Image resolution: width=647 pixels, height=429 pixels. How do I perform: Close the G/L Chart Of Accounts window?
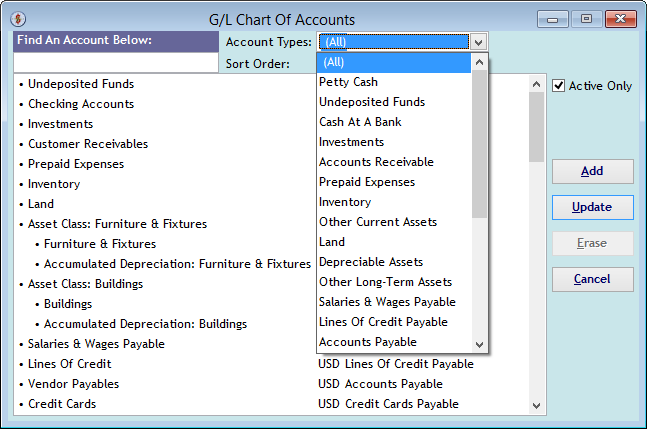(621, 19)
